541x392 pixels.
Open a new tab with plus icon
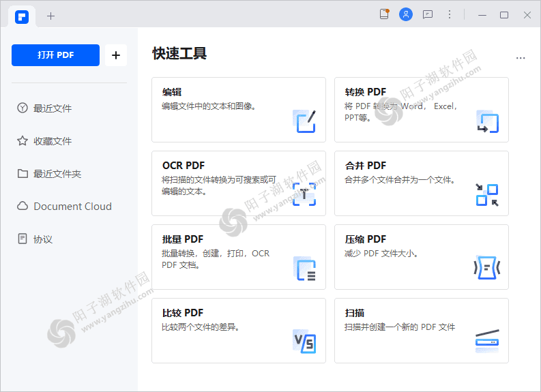[x=50, y=16]
